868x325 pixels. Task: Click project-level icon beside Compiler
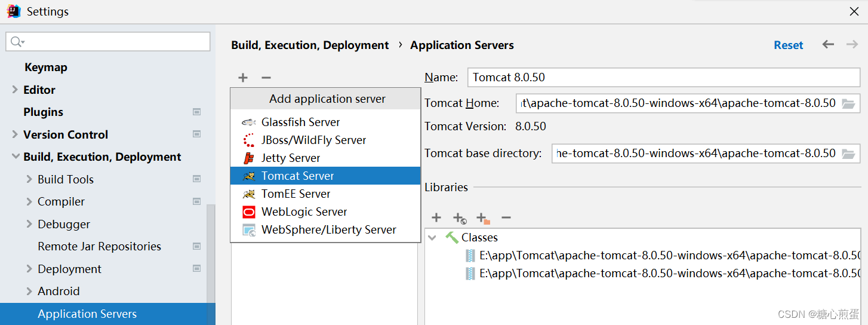point(197,201)
